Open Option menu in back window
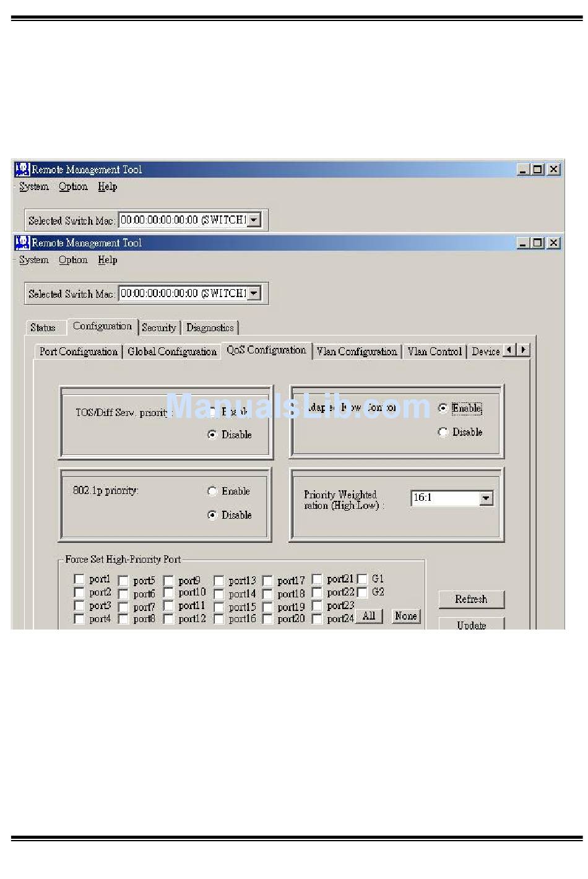The height and width of the screenshot is (879, 588). pyautogui.click(x=73, y=186)
